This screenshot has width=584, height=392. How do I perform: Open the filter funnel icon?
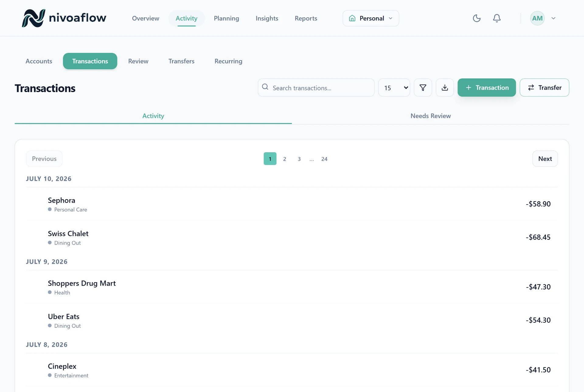423,88
